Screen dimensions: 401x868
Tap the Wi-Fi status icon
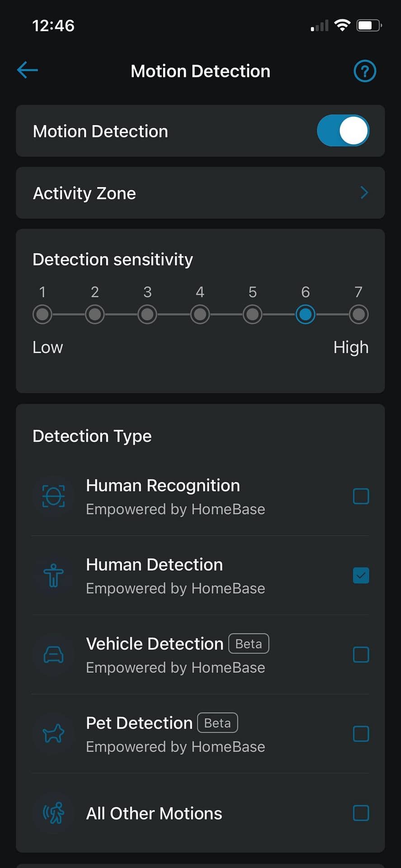pos(342,25)
